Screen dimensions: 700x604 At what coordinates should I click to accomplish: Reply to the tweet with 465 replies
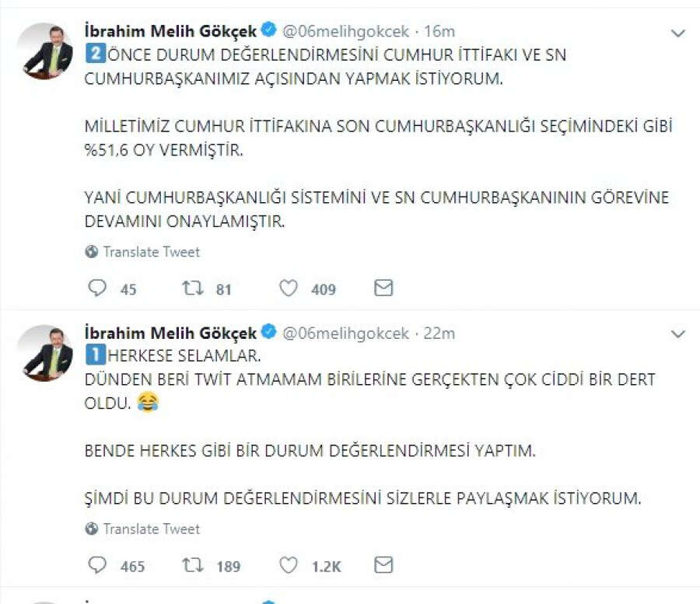(97, 566)
